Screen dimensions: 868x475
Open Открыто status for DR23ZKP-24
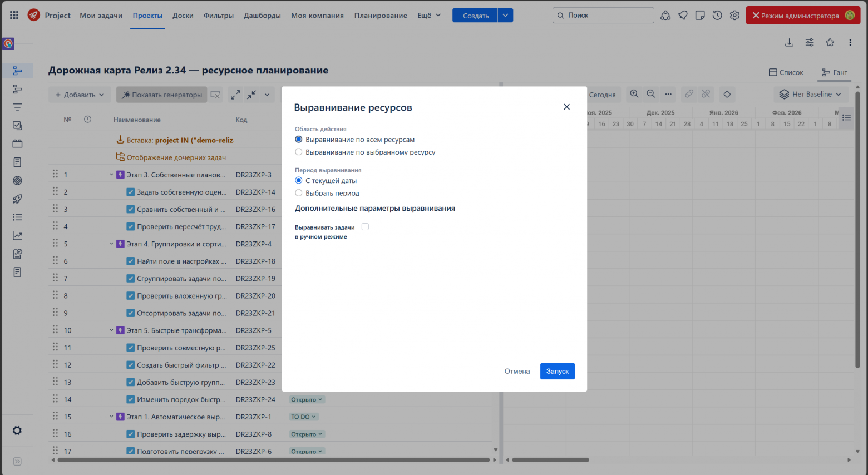click(307, 399)
